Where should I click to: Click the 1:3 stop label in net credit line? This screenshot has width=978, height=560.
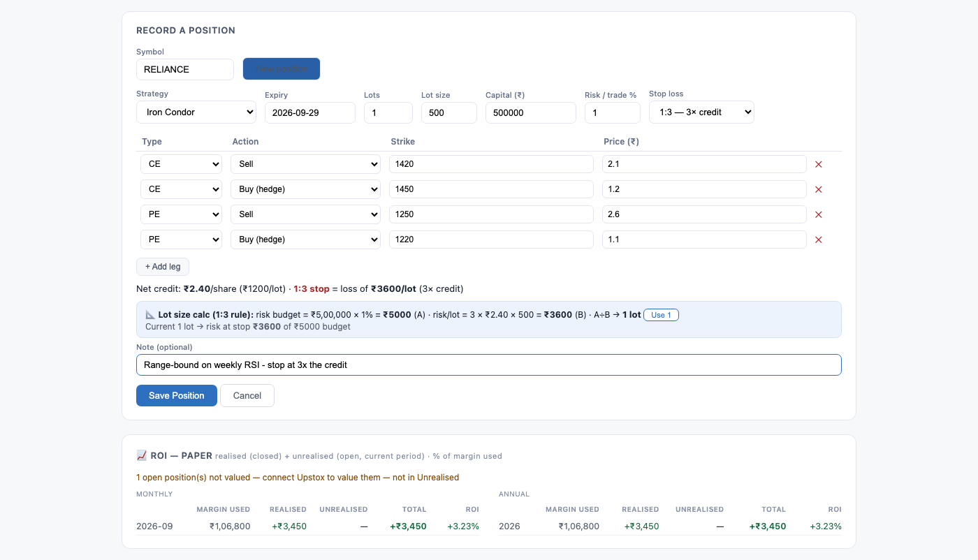point(312,288)
